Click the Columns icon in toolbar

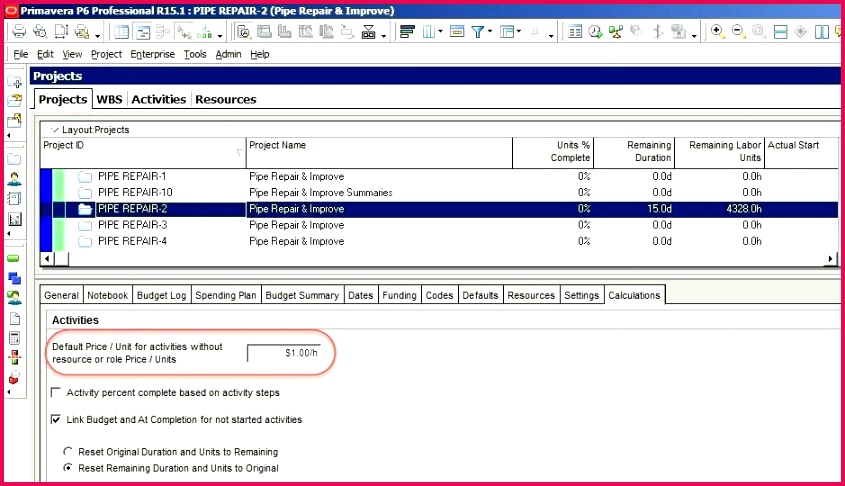[429, 32]
